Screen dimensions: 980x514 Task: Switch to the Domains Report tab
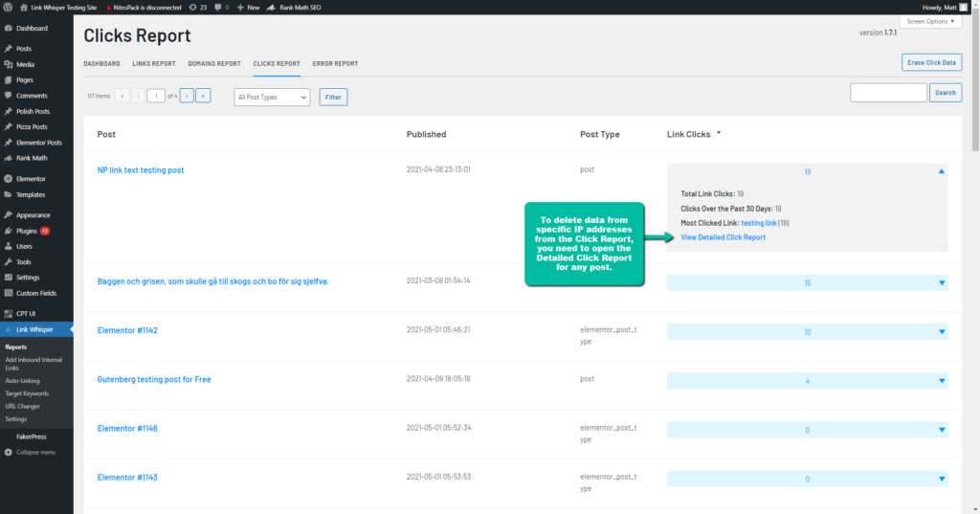(214, 64)
